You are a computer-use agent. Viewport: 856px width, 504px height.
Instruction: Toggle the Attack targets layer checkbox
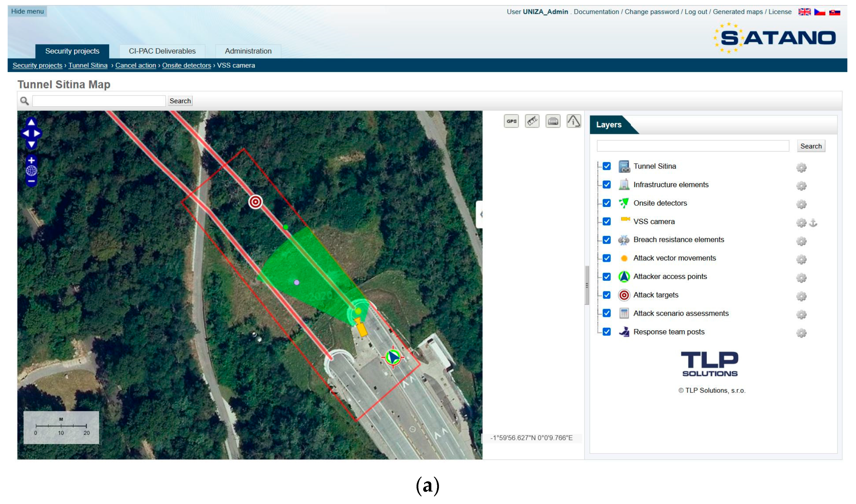607,295
